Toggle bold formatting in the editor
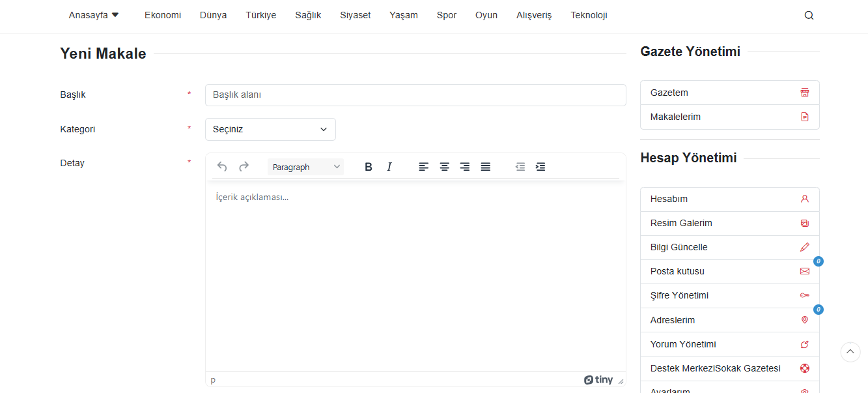 pos(369,167)
